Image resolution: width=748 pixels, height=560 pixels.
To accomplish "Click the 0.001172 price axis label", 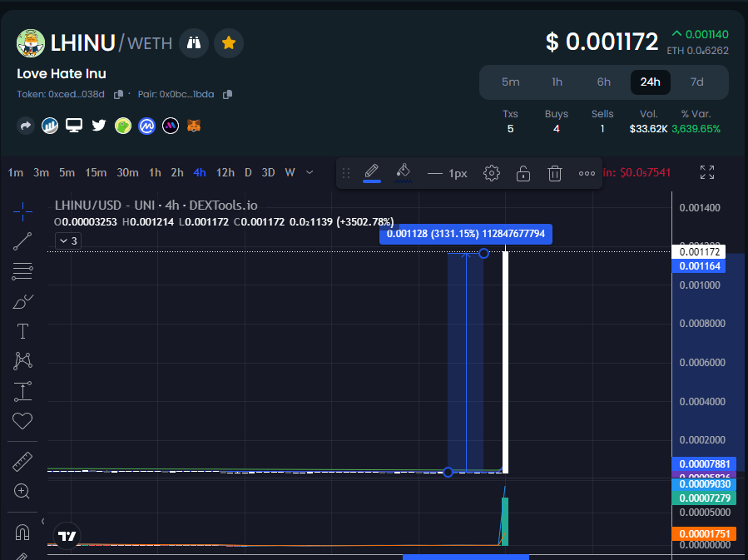I will (699, 252).
